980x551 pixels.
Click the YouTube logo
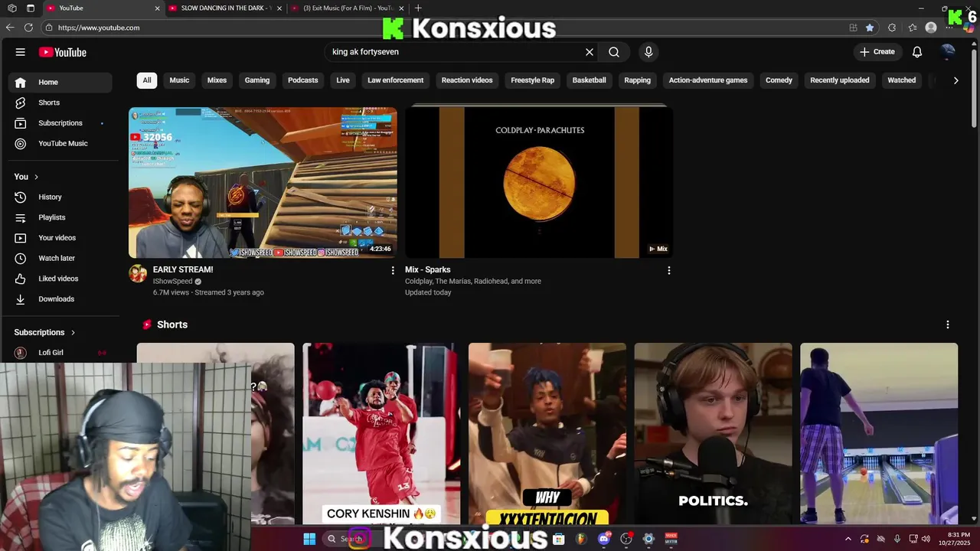[63, 52]
